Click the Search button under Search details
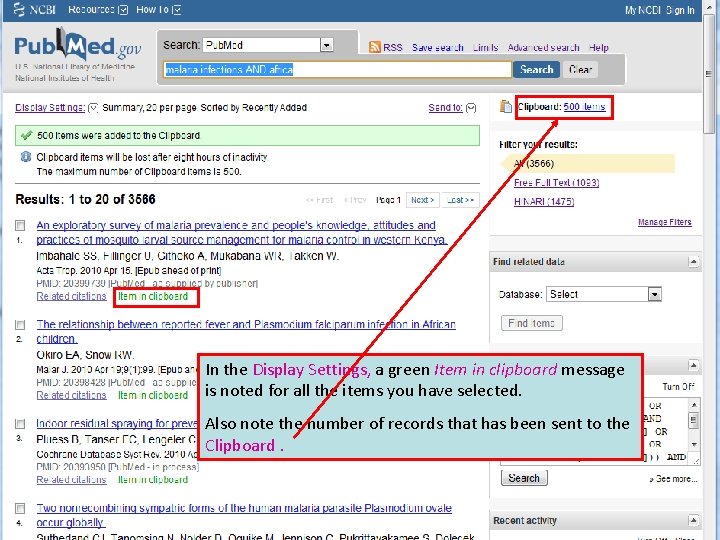This screenshot has height=540, width=720. pos(524,478)
